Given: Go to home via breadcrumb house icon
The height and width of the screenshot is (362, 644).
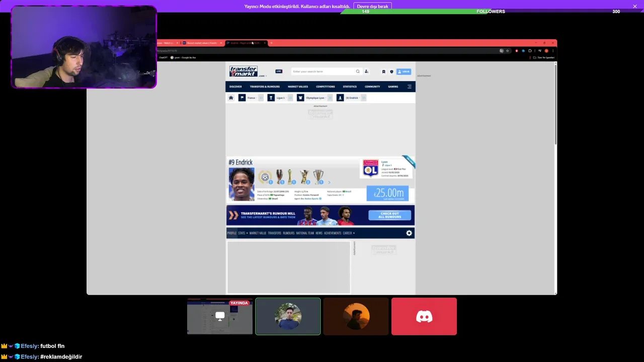Looking at the screenshot, I should coord(231,98).
